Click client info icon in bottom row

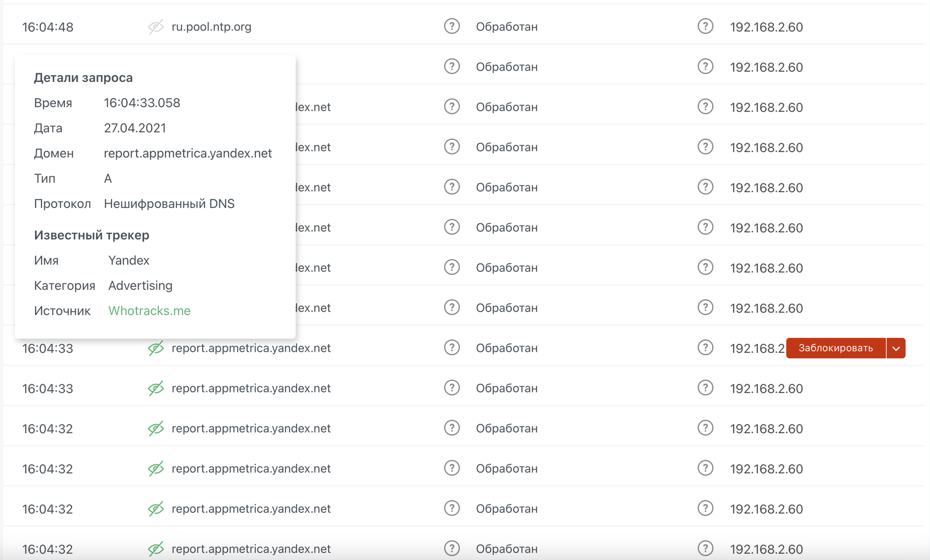coord(705,549)
